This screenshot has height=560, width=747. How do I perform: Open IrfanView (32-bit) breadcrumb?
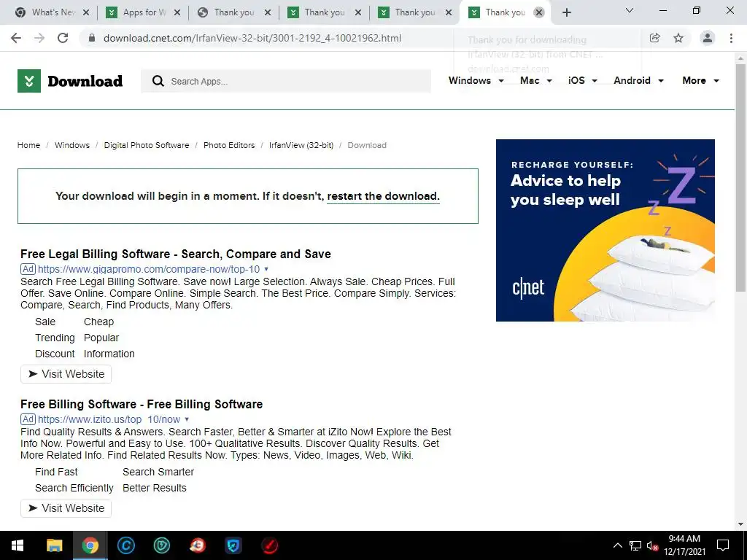click(x=301, y=145)
